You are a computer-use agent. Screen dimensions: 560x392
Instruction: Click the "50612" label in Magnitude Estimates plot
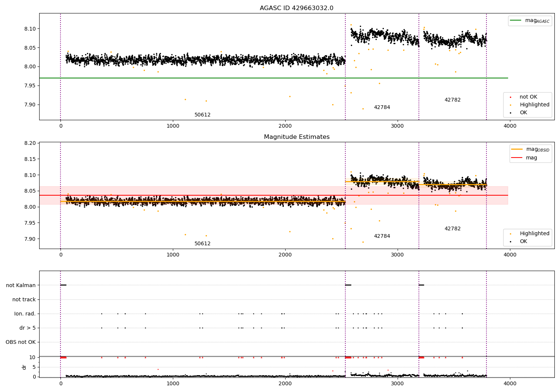[202, 244]
